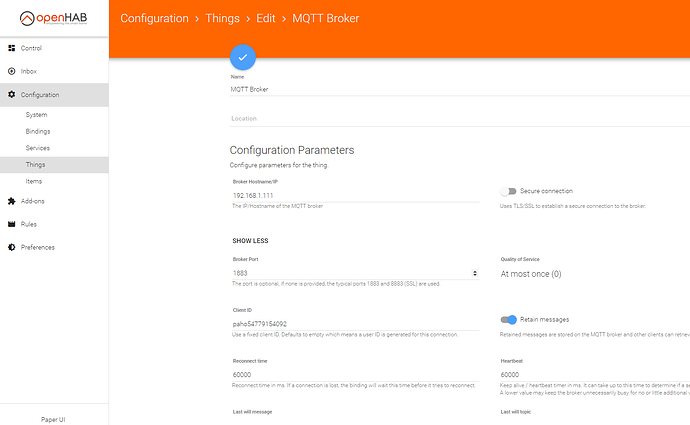Enable the Secure connection toggle

509,191
